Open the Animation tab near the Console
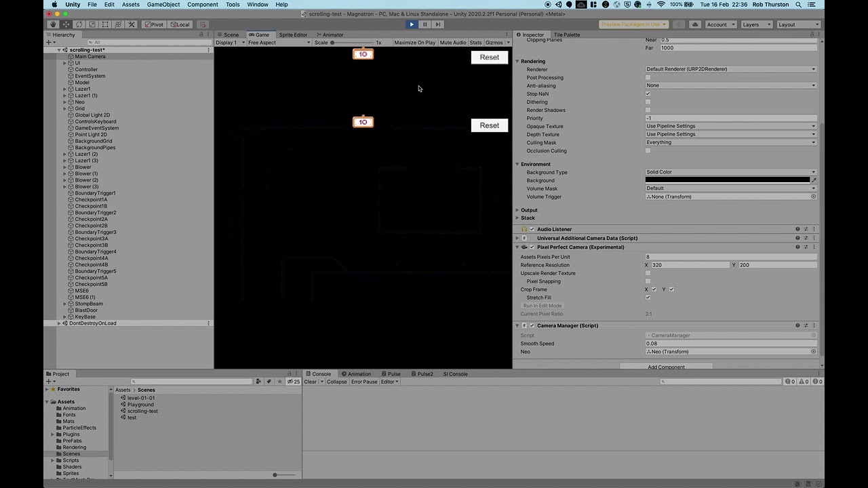 [358, 373]
